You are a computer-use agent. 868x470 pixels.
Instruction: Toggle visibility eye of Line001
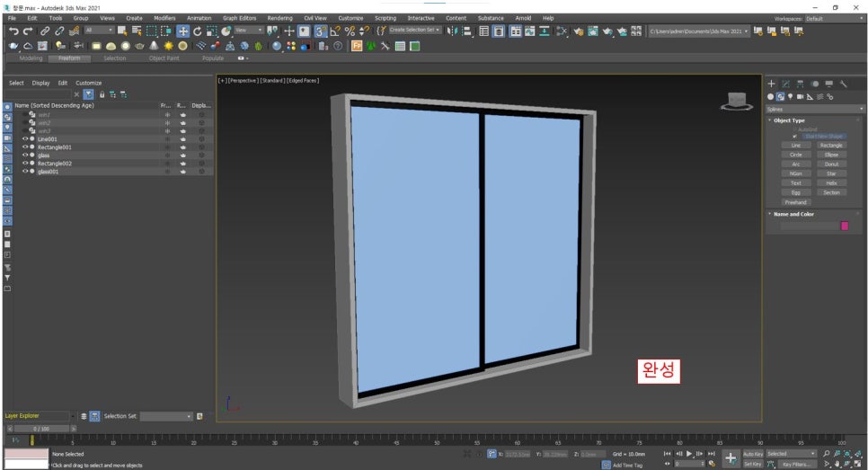[25, 139]
